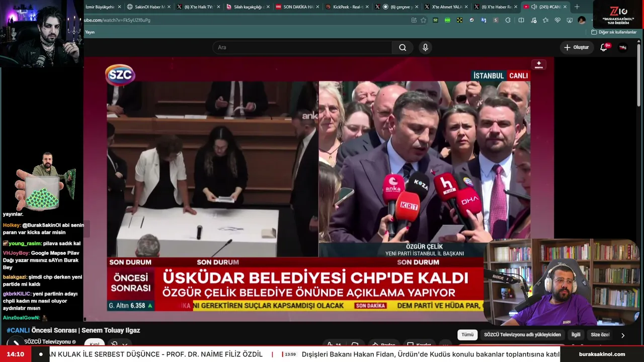Open the browser apps grid icon in address bar
Image resolution: width=644 pixels, height=362 pixels.
coord(414,20)
